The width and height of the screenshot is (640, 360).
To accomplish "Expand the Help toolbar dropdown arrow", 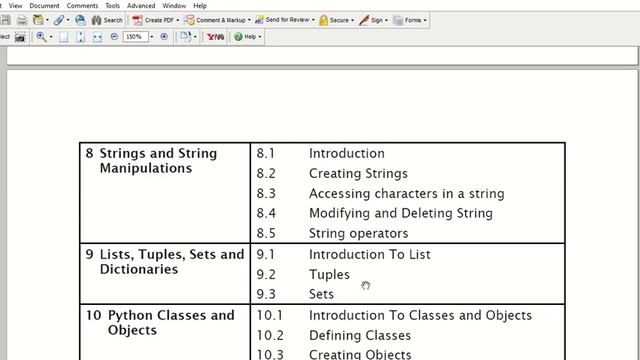I will pyautogui.click(x=260, y=37).
